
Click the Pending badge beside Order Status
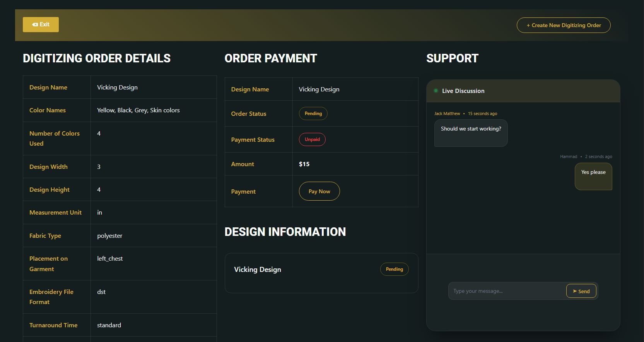313,113
